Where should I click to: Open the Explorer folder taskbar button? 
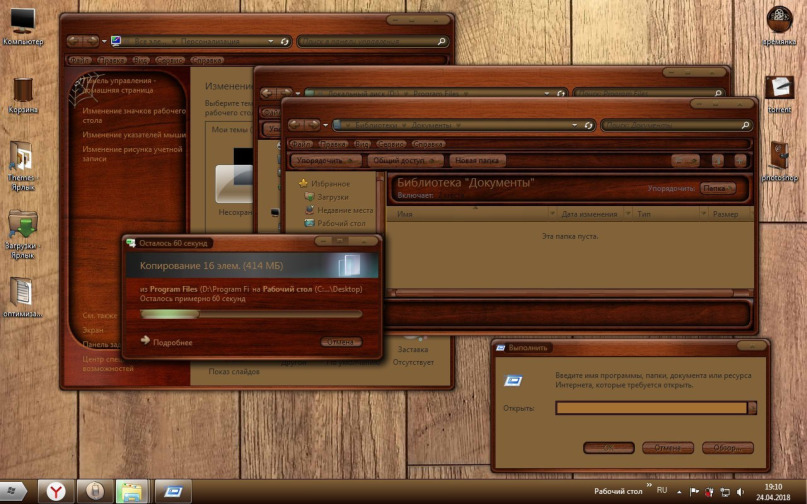(132, 491)
